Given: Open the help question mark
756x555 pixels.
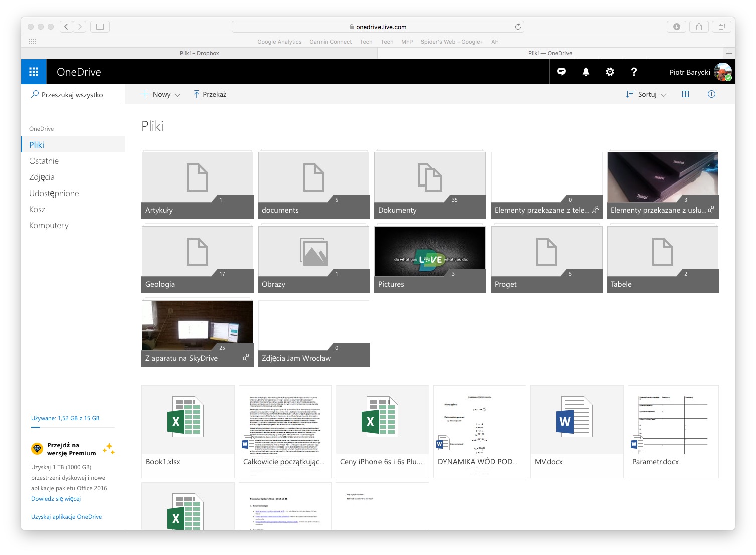Looking at the screenshot, I should point(634,72).
